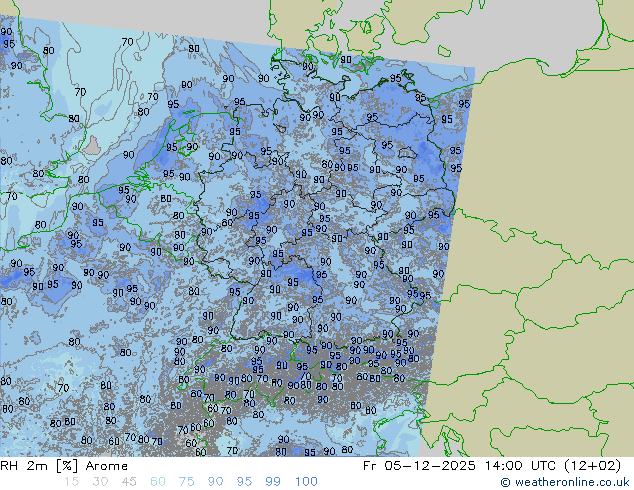The image size is (634, 490).
Task: Click the color scale legend value 15
Action: pos(71,482)
